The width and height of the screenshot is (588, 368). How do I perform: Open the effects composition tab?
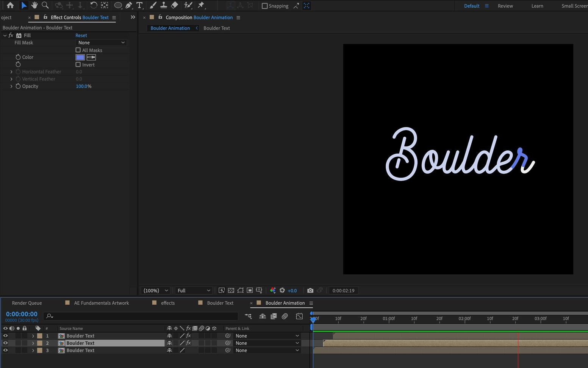[168, 303]
